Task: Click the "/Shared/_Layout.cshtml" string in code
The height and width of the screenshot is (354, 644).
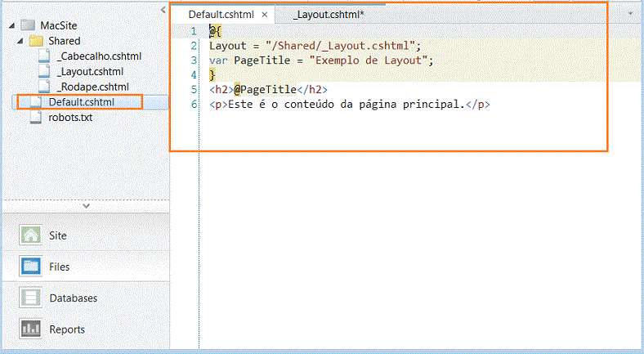Action: (x=340, y=46)
